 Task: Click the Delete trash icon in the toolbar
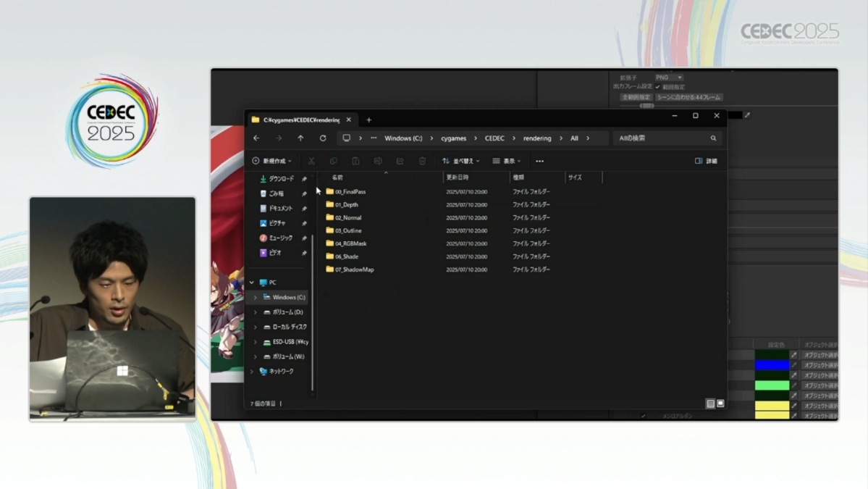coord(422,161)
